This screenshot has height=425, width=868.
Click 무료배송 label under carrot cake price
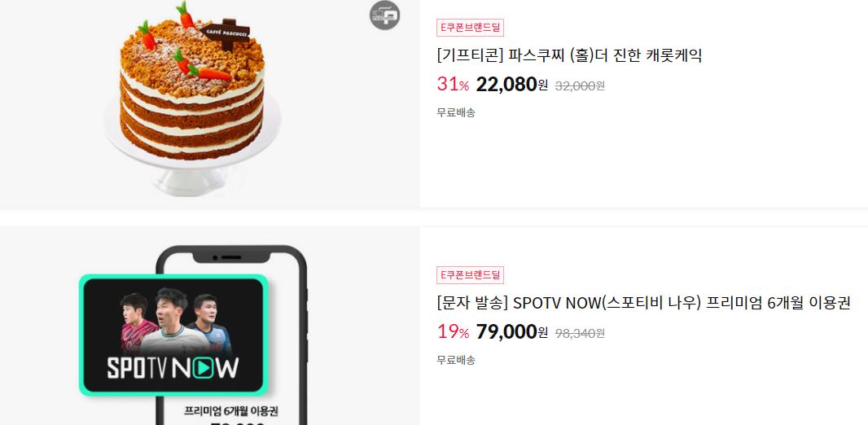pyautogui.click(x=456, y=113)
